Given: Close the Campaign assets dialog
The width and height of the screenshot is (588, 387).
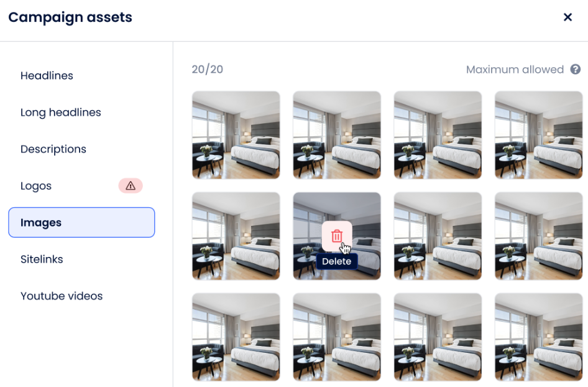Looking at the screenshot, I should (x=567, y=17).
